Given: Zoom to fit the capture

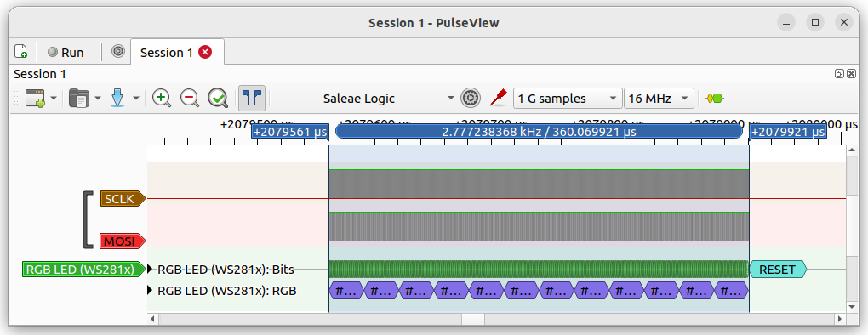Looking at the screenshot, I should click(x=218, y=99).
